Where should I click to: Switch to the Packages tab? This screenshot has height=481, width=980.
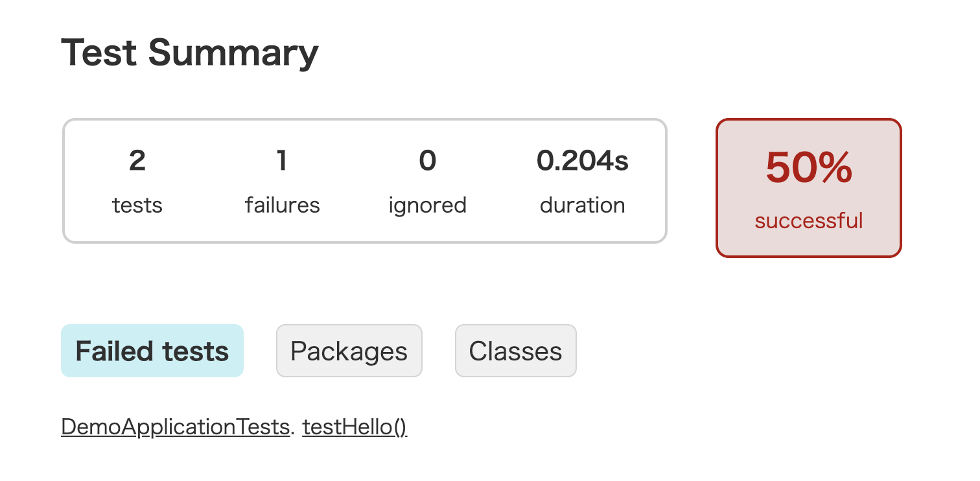point(349,351)
